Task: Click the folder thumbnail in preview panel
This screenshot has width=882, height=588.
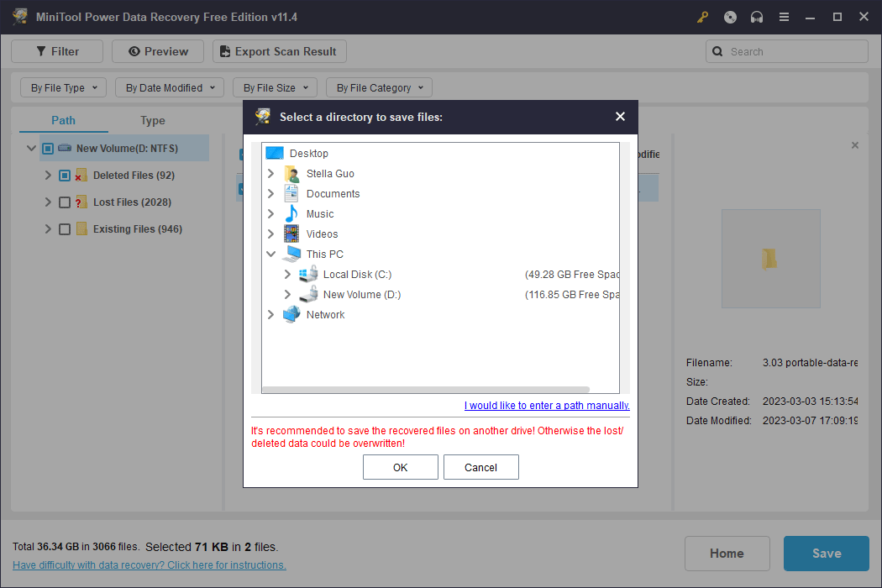Action: click(x=770, y=259)
